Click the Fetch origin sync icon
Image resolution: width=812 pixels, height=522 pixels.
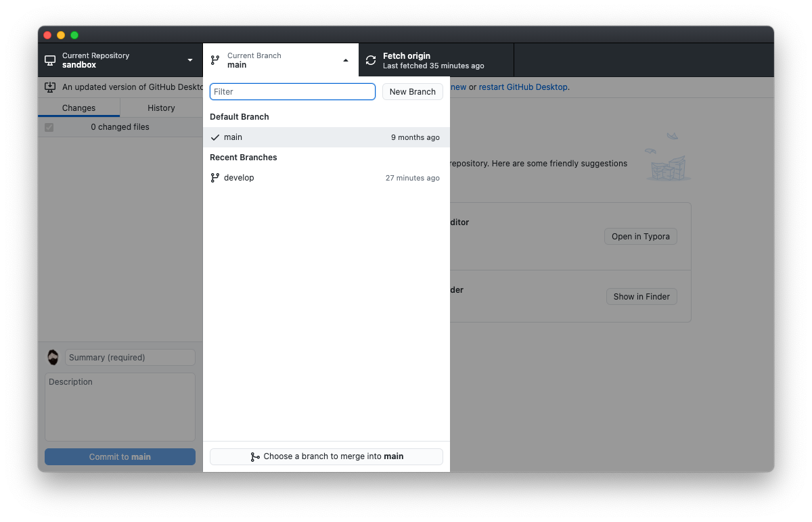tap(370, 60)
